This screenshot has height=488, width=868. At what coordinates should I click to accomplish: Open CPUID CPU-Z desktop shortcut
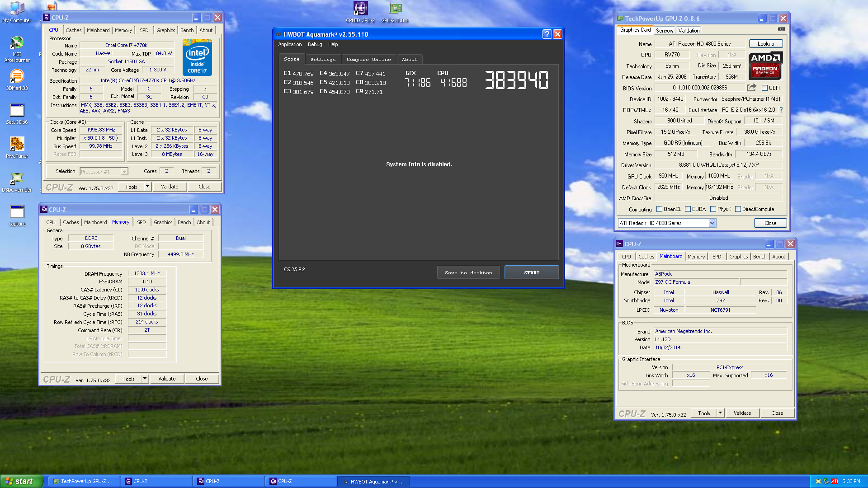[x=360, y=12]
